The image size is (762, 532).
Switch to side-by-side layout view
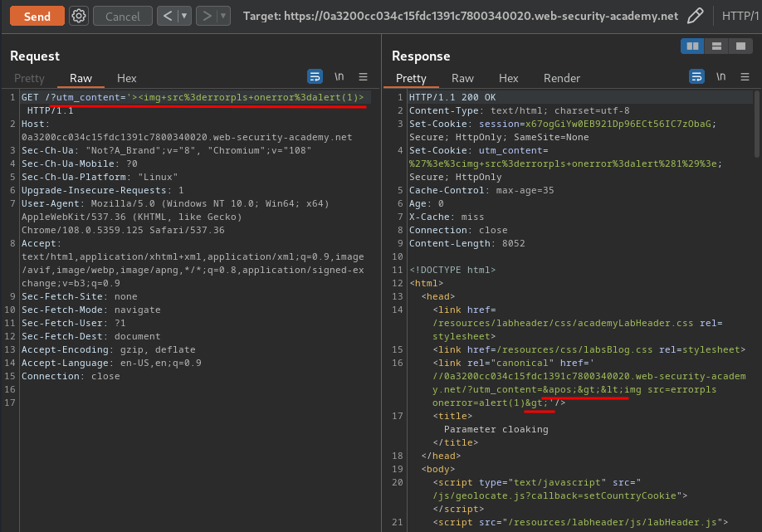tap(692, 46)
